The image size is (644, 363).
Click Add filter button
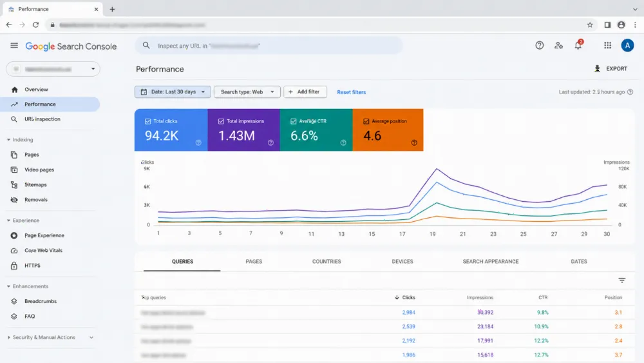tap(305, 92)
